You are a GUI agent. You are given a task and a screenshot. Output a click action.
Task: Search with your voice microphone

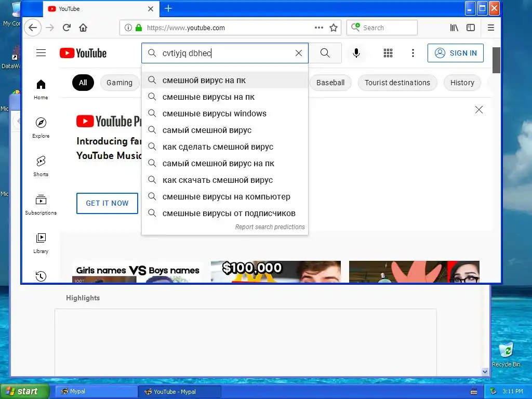(356, 53)
